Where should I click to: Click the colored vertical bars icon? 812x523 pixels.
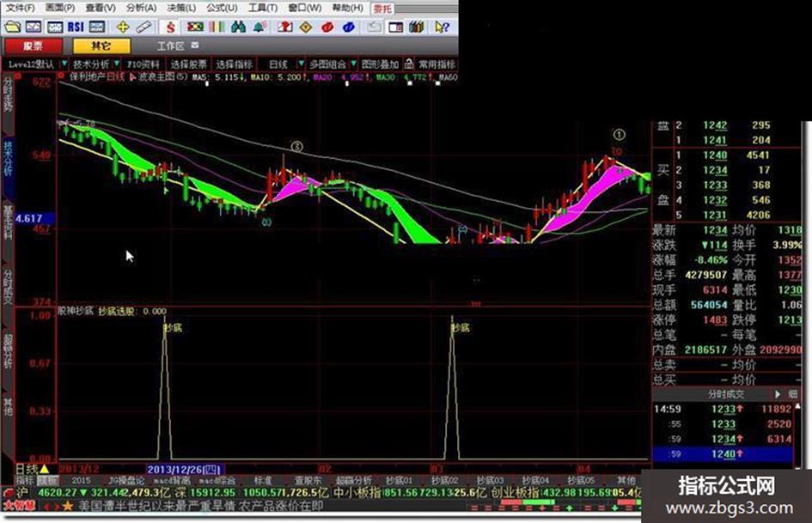pos(217,27)
